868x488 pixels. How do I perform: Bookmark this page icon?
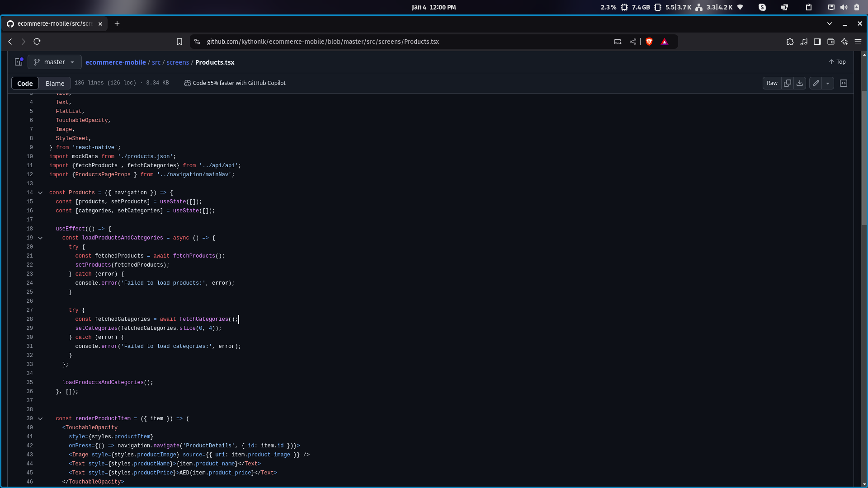[x=179, y=42]
